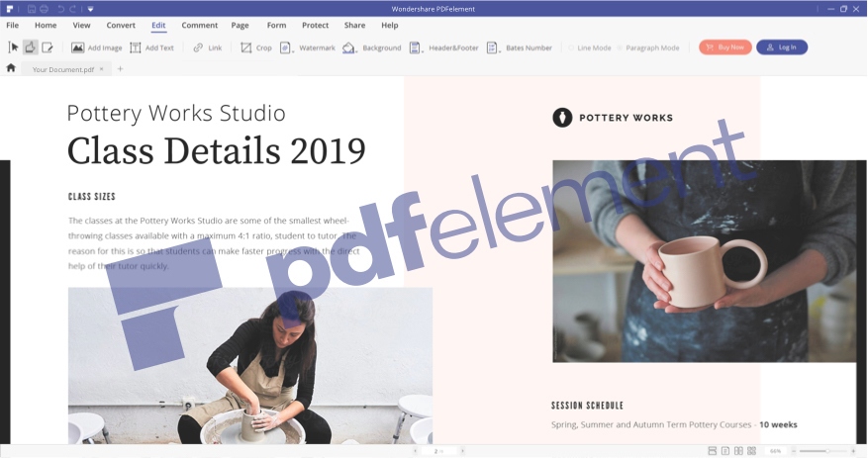Click the Pottery Works vase logo

562,118
